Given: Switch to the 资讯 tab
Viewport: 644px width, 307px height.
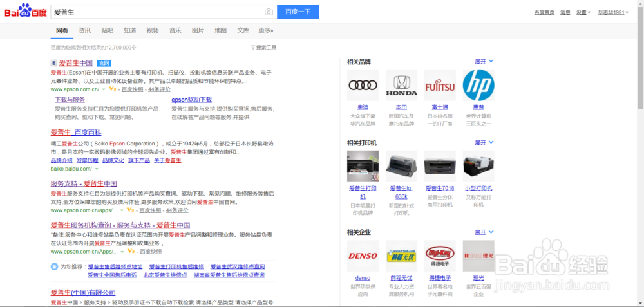Looking at the screenshot, I should (84, 30).
